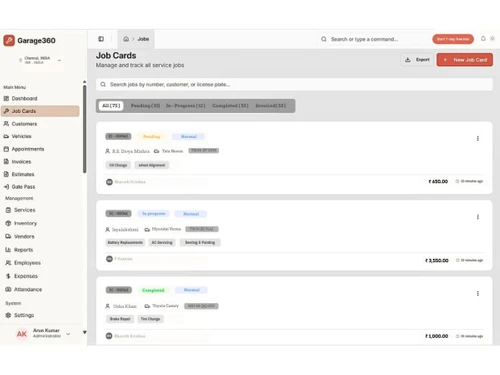Click the Toyota Camry vehicle label
This screenshot has height=375, width=500.
point(165,306)
